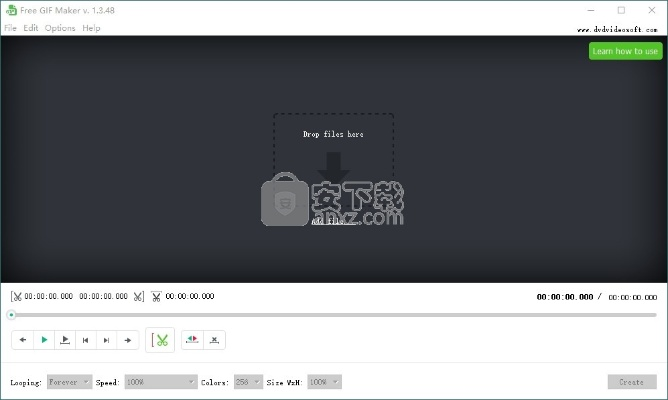Click the next frame right arrow button

tap(127, 340)
